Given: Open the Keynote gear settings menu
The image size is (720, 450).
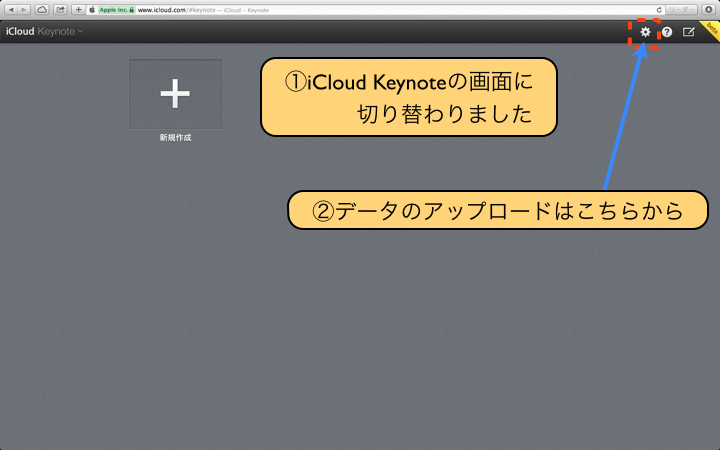Looking at the screenshot, I should (645, 32).
